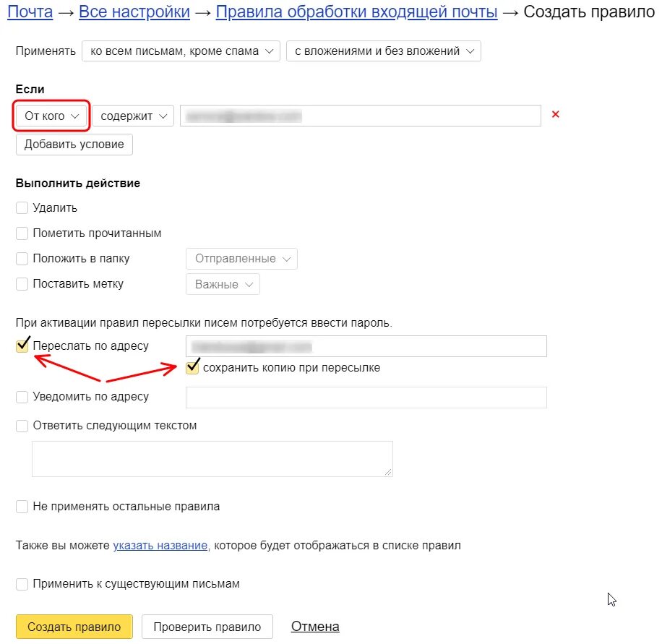Click the указать название link
Screen dimensions: 662x644
point(160,546)
